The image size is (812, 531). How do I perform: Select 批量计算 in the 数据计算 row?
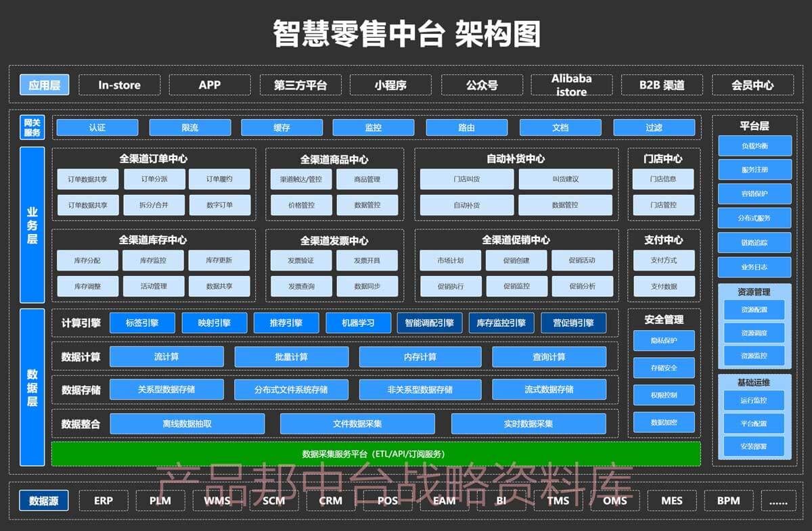[x=291, y=356]
